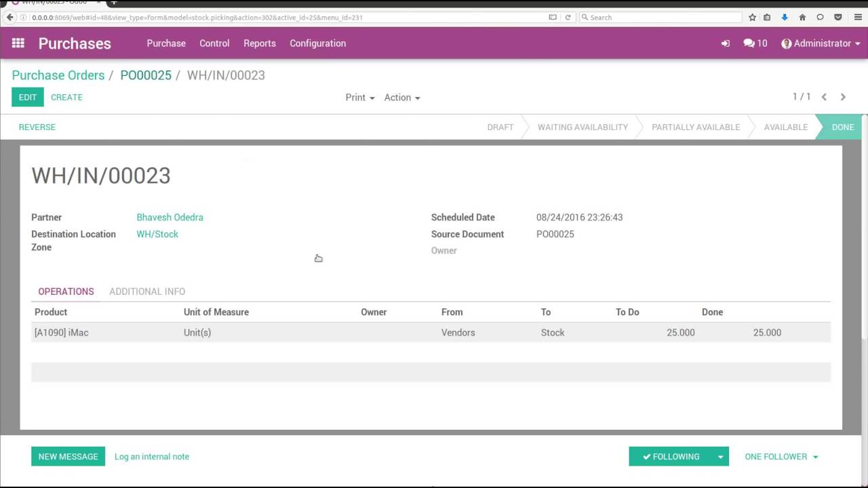
Task: Click the Stock cell in To column
Action: click(x=553, y=333)
